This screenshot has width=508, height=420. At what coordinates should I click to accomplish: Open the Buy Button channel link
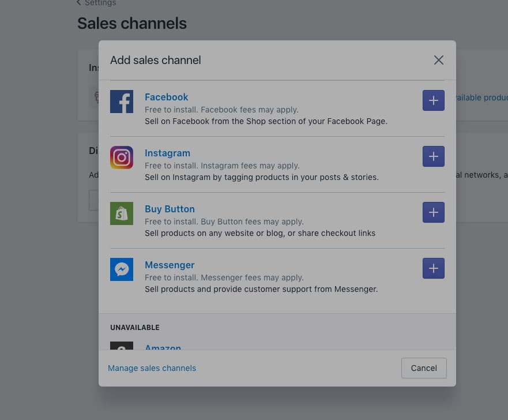click(x=170, y=209)
